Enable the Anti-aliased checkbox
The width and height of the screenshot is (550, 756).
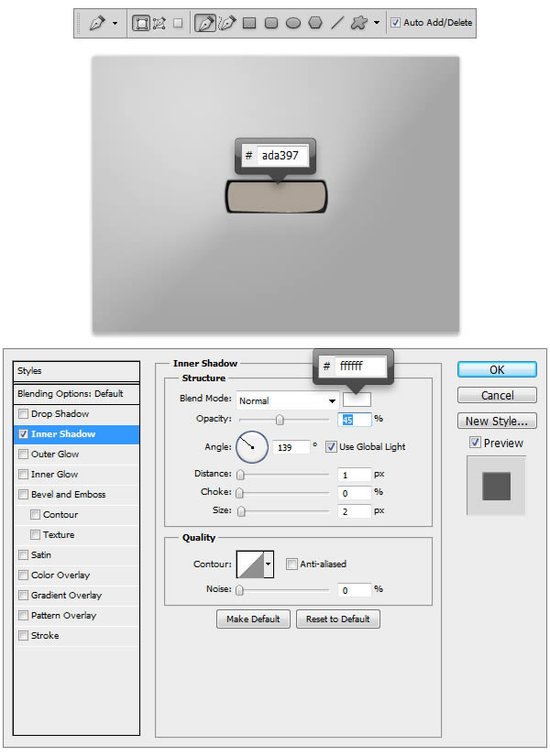click(x=291, y=564)
